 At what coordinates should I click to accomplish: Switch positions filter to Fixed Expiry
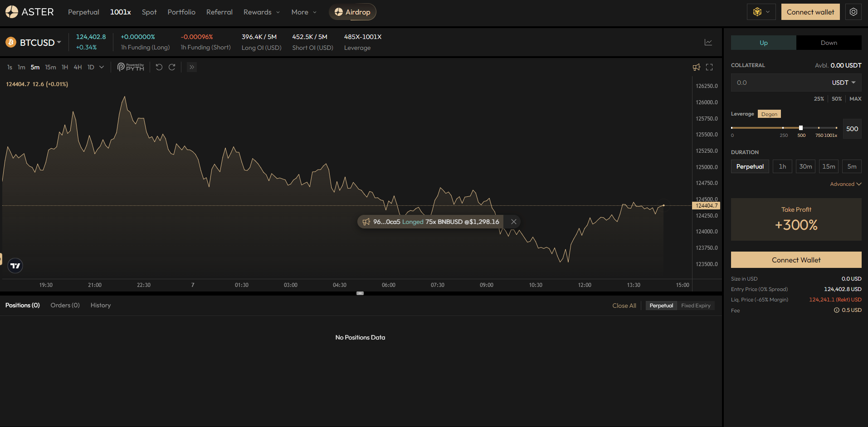(695, 306)
